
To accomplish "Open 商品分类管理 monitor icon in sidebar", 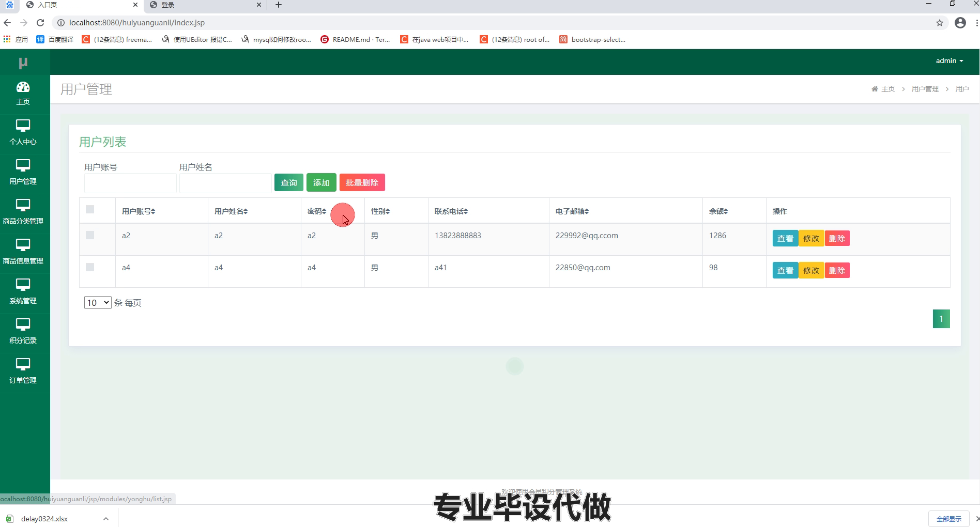I will coord(23,205).
